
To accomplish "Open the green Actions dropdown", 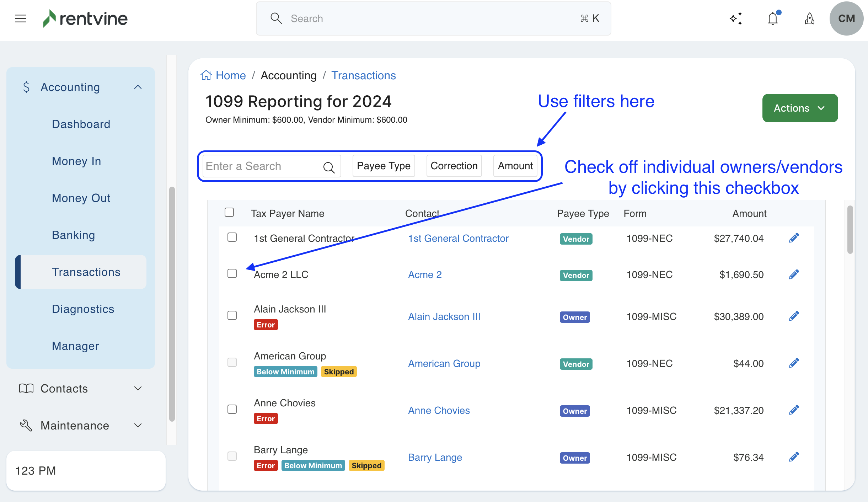I will coord(800,108).
